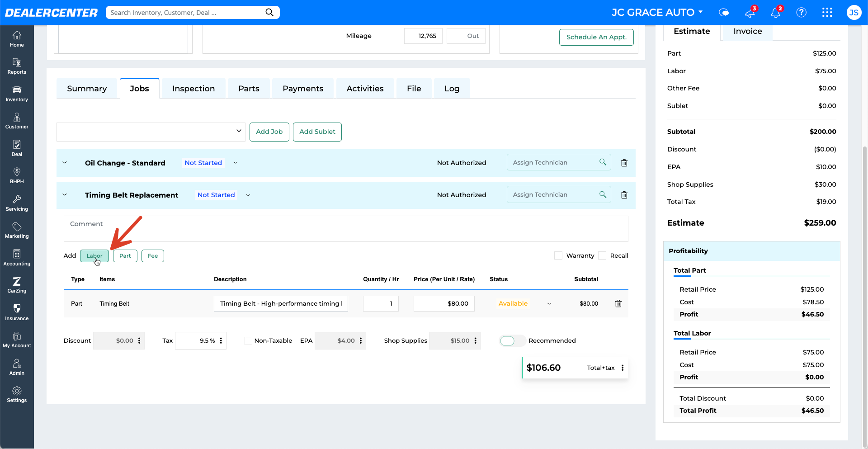Open Tax options kebab menu
This screenshot has height=449, width=868.
pos(221,340)
